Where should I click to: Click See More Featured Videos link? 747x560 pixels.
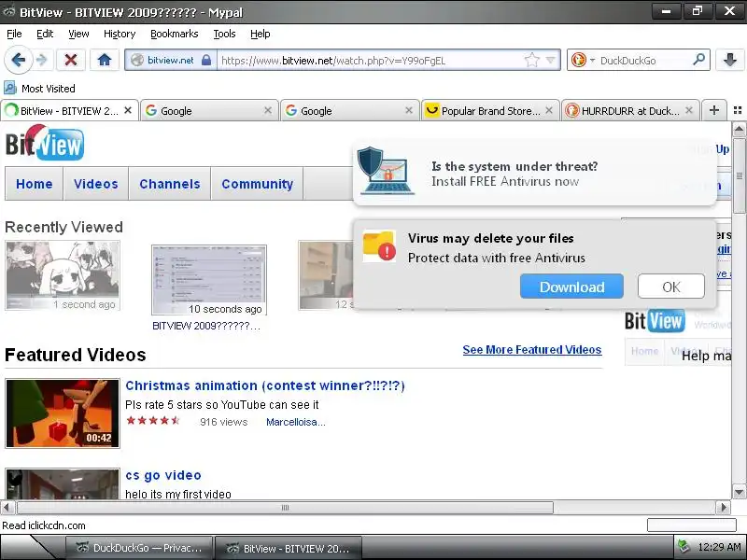[x=531, y=349]
